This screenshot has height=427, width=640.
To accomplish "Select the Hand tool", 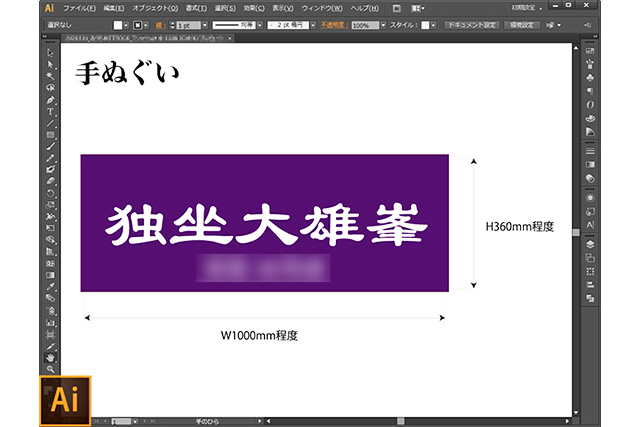I will pyautogui.click(x=50, y=357).
